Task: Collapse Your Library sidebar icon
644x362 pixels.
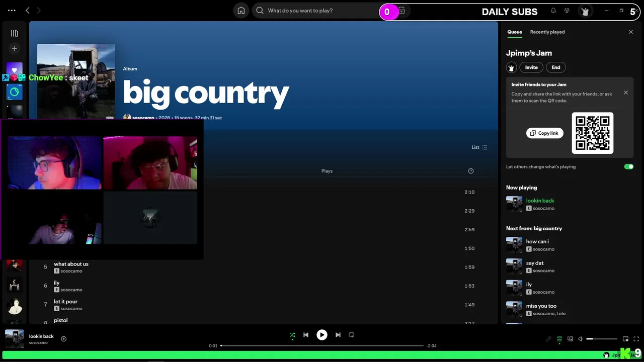Action: click(14, 33)
